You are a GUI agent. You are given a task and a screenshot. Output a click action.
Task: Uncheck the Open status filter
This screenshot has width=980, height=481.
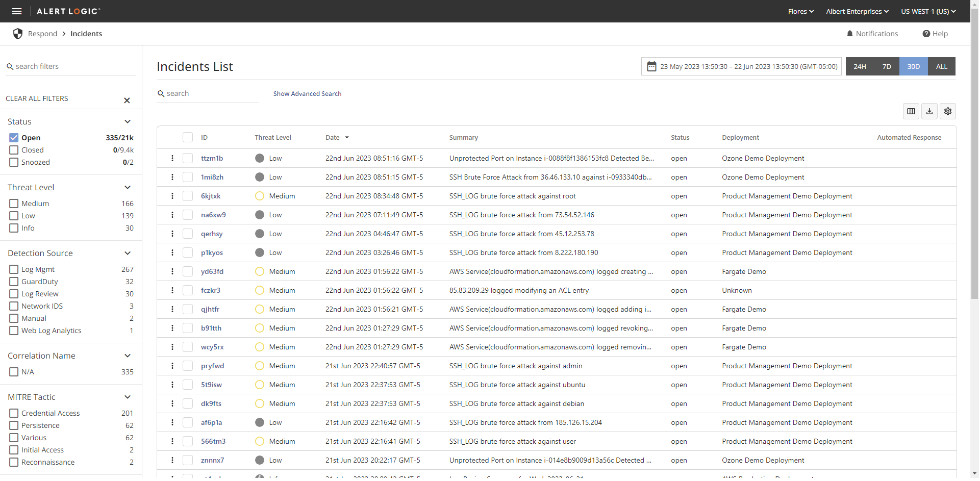(x=14, y=138)
